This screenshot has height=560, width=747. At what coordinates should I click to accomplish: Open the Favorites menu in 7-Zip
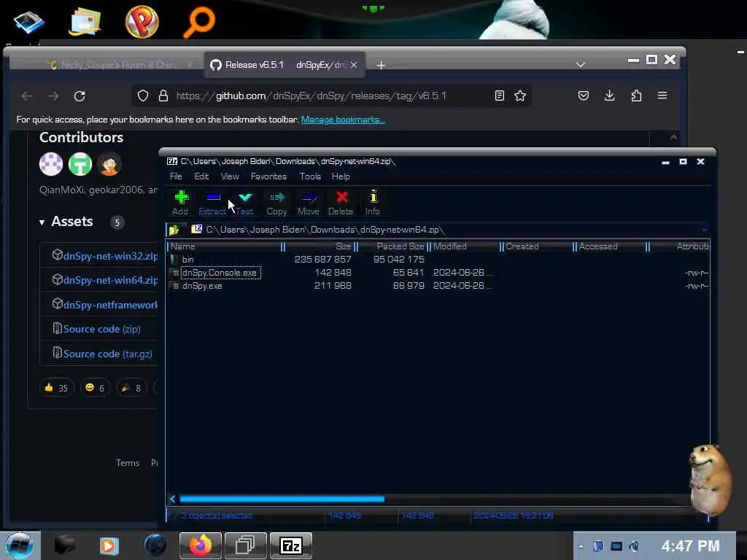[x=268, y=176]
